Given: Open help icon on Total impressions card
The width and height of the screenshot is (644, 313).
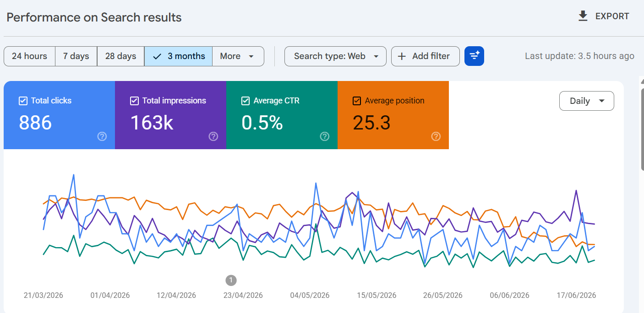Looking at the screenshot, I should [213, 136].
